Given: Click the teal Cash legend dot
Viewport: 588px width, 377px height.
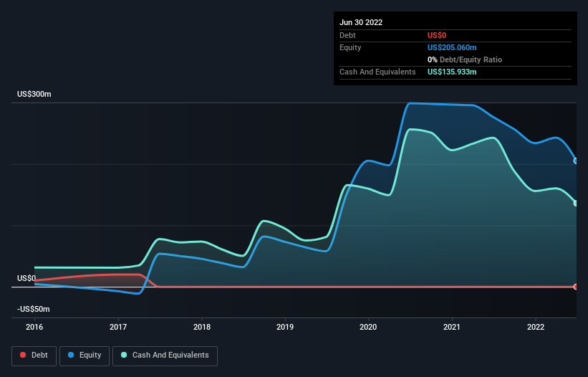Looking at the screenshot, I should point(124,355).
